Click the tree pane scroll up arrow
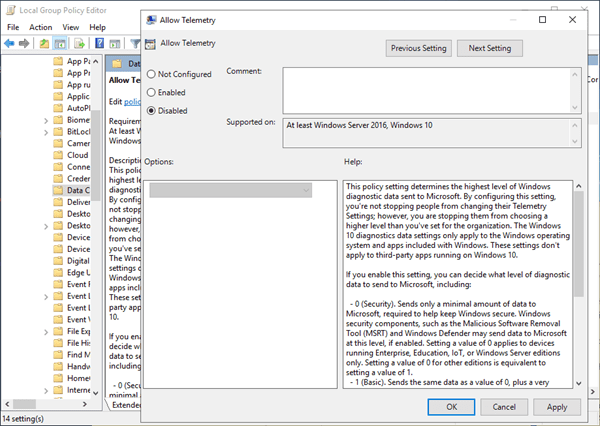Screen dimensions: 600x426 pos(96,61)
